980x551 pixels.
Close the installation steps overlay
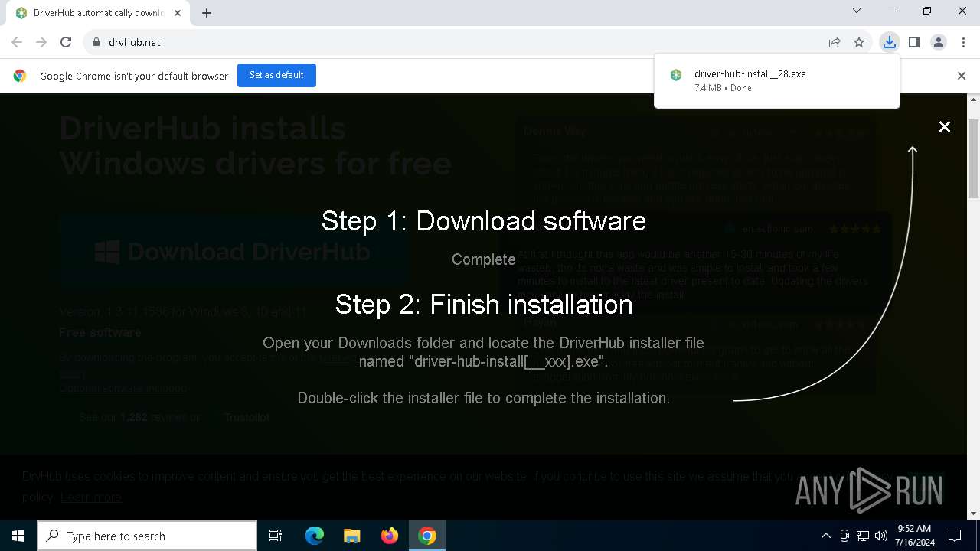(x=945, y=127)
